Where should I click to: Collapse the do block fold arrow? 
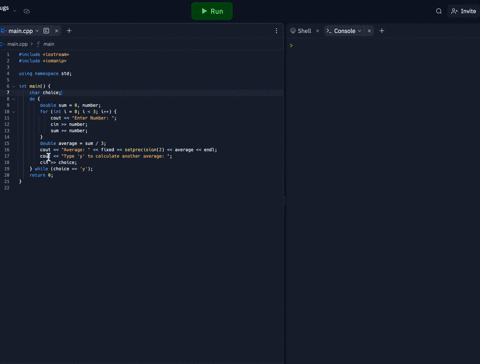[14, 99]
